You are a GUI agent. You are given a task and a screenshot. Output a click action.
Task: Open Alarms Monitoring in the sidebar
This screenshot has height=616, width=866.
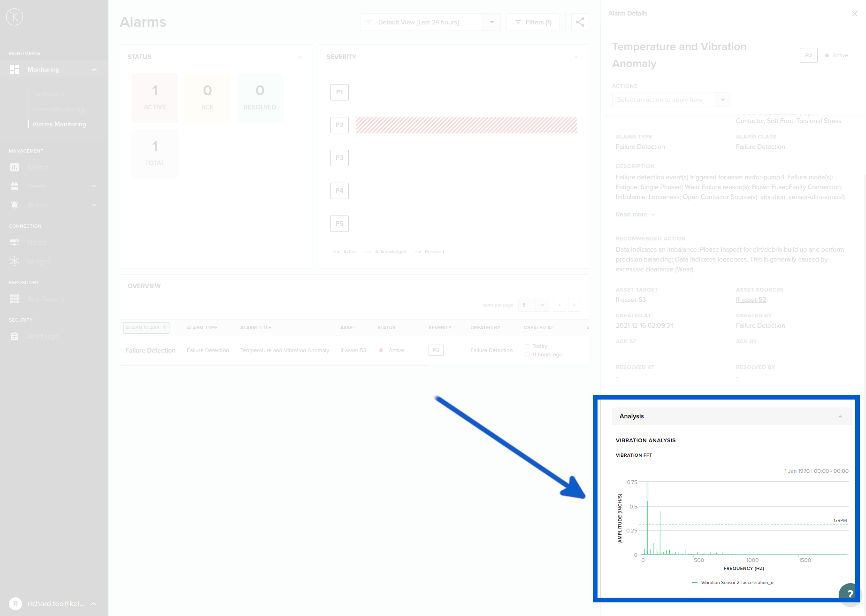pos(59,124)
